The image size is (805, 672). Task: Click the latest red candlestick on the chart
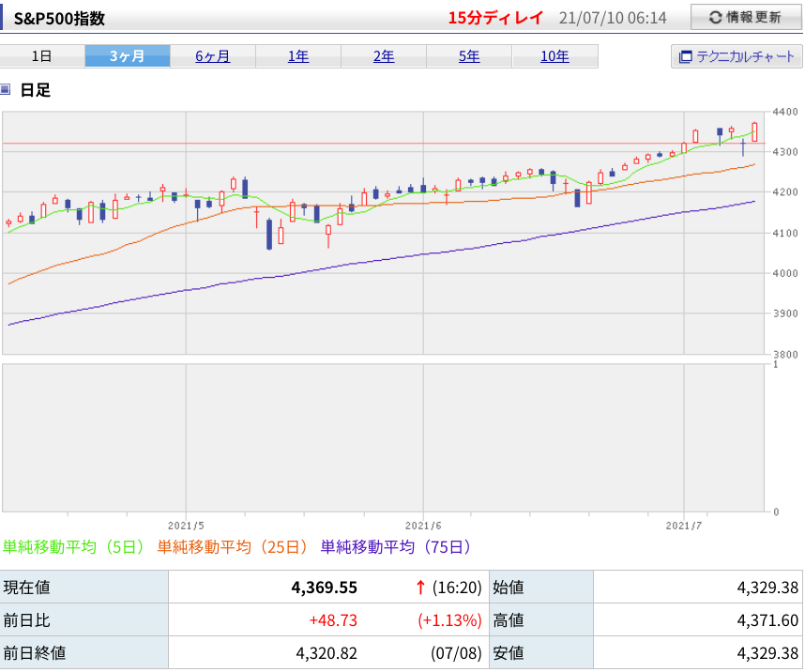click(754, 132)
